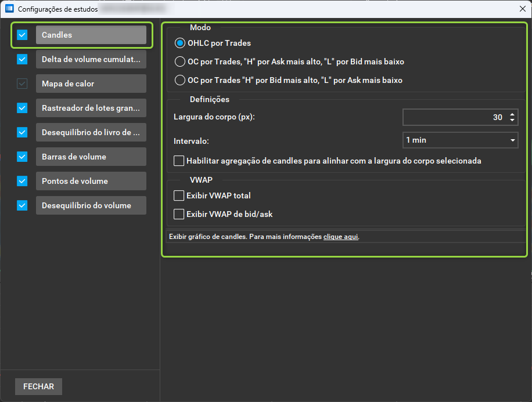The height and width of the screenshot is (402, 532).
Task: Open the Mapa de calor study settings
Action: 91,84
